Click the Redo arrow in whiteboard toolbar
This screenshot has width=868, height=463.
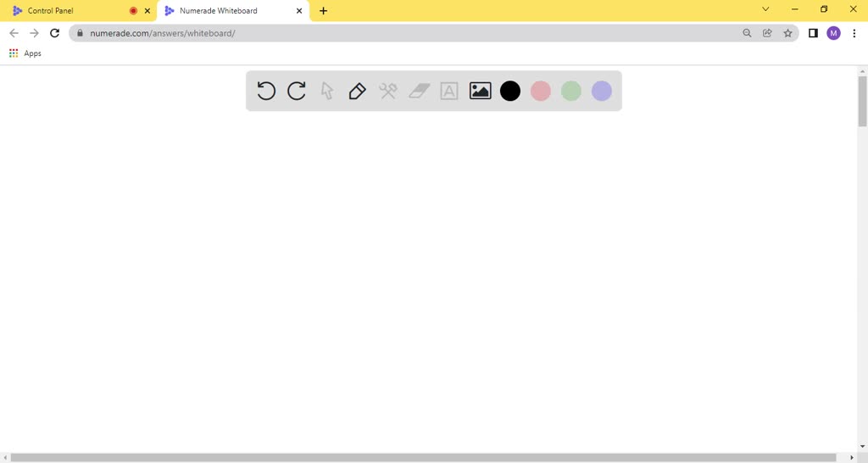tap(297, 91)
